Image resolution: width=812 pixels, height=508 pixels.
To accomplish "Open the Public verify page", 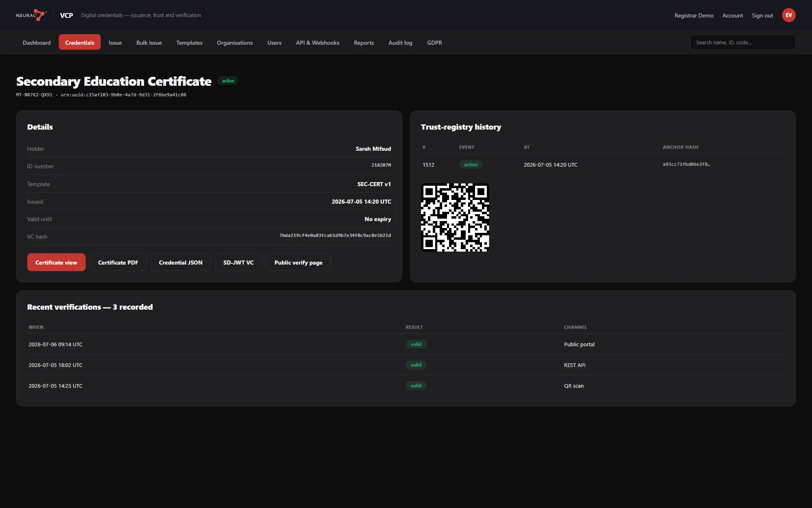I will [298, 262].
